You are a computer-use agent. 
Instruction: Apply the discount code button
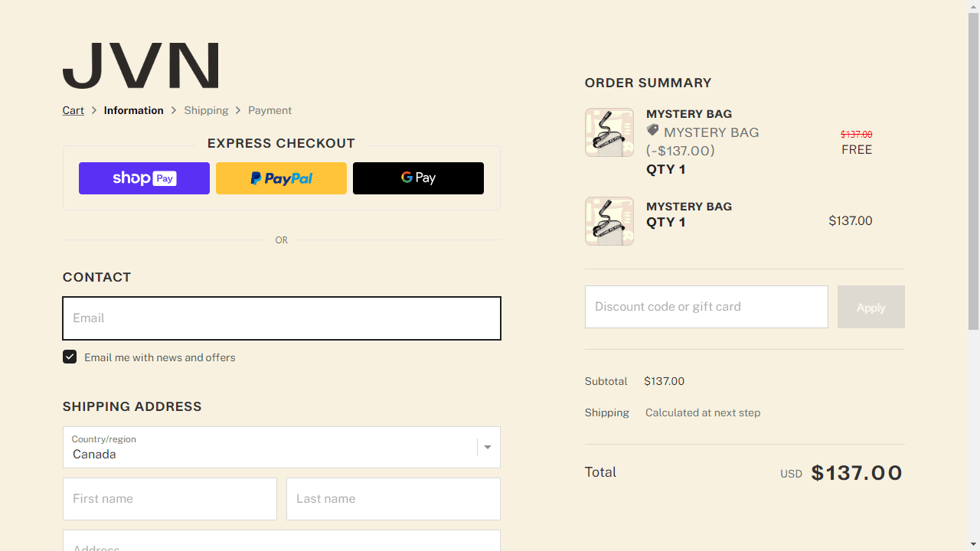[871, 307]
